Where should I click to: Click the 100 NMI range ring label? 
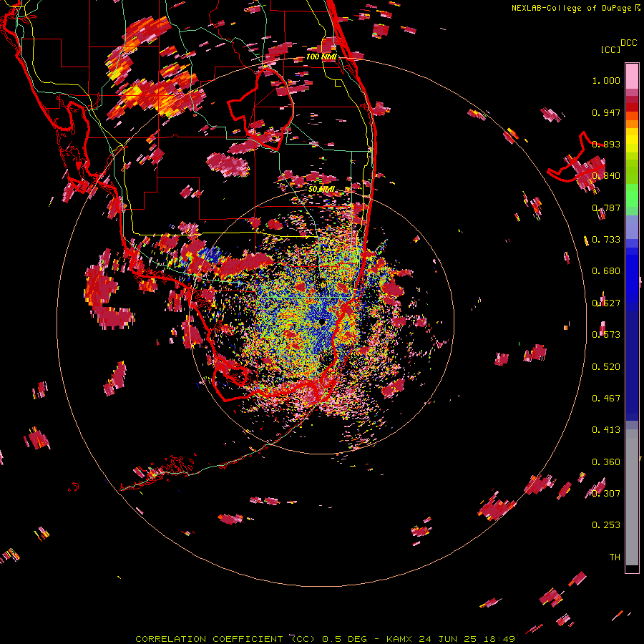[321, 57]
